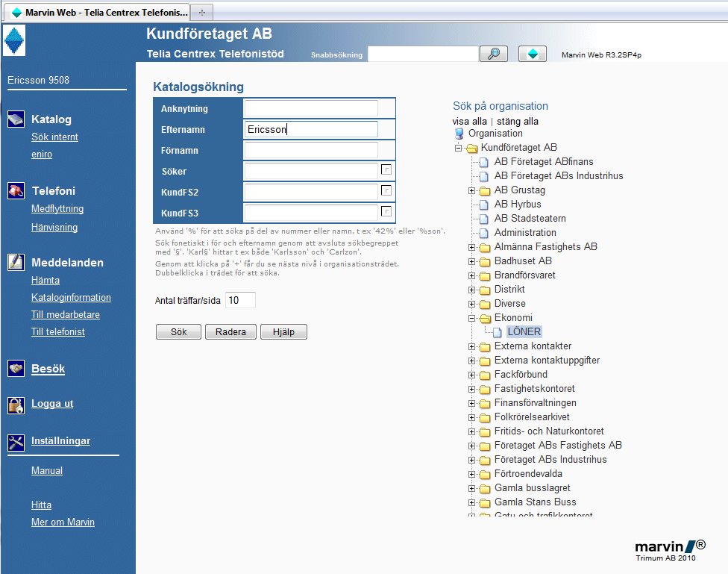Toggle the KundFS3 checkbox
Screen dimensions: 728x574
click(386, 211)
